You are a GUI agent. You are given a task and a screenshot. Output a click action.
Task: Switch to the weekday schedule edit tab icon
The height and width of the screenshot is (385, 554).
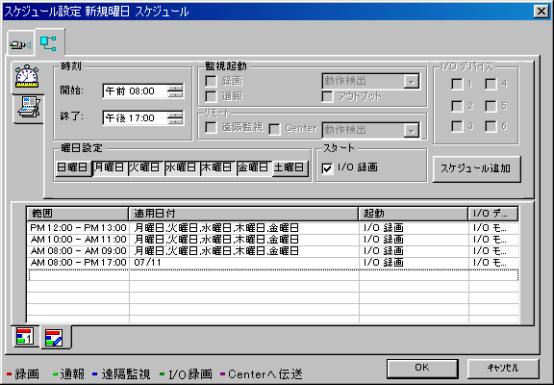pos(54,338)
